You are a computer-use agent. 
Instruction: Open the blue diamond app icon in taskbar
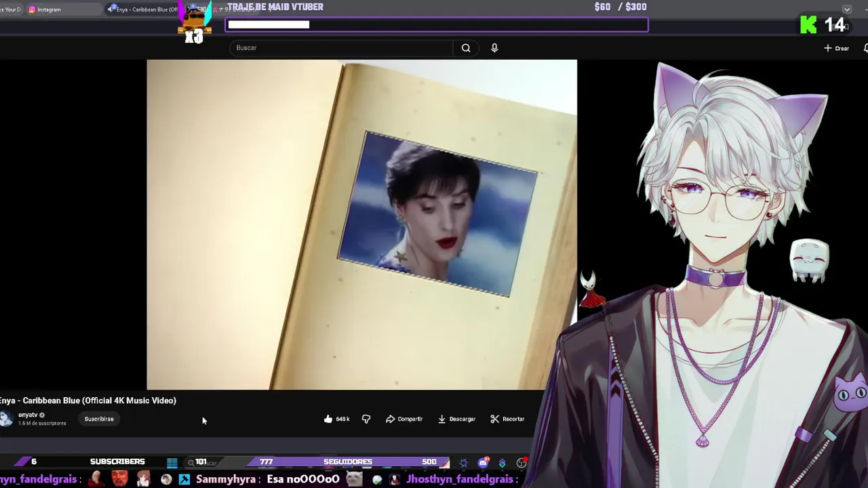[x=502, y=463]
